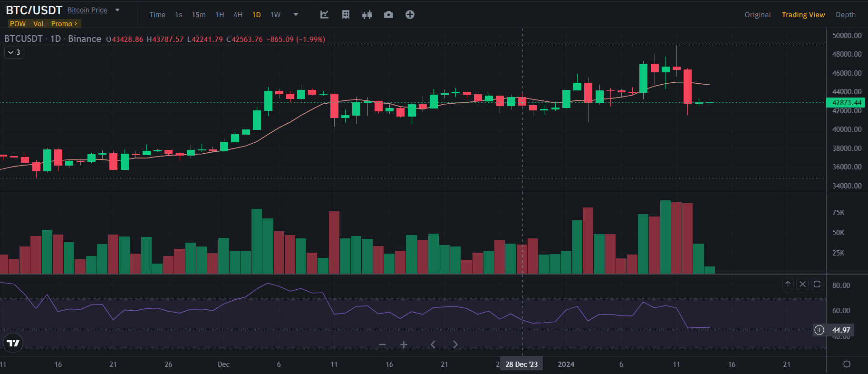Image resolution: width=868 pixels, height=374 pixels.
Task: Open the Bitcoin Price link
Action: click(x=87, y=10)
